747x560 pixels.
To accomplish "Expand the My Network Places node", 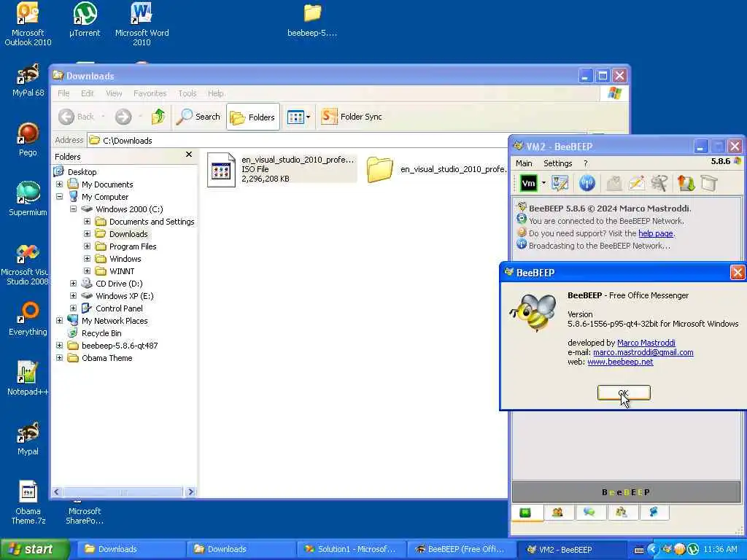I will [x=60, y=321].
